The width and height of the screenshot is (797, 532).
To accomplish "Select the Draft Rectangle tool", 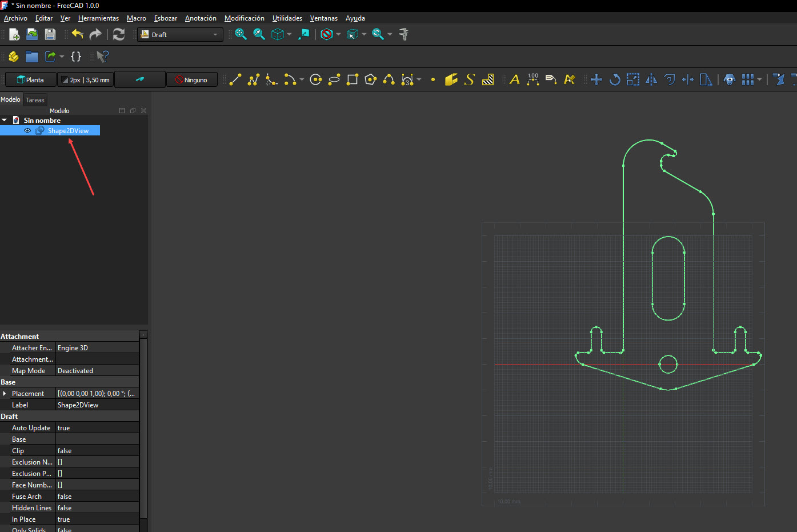I will tap(353, 80).
